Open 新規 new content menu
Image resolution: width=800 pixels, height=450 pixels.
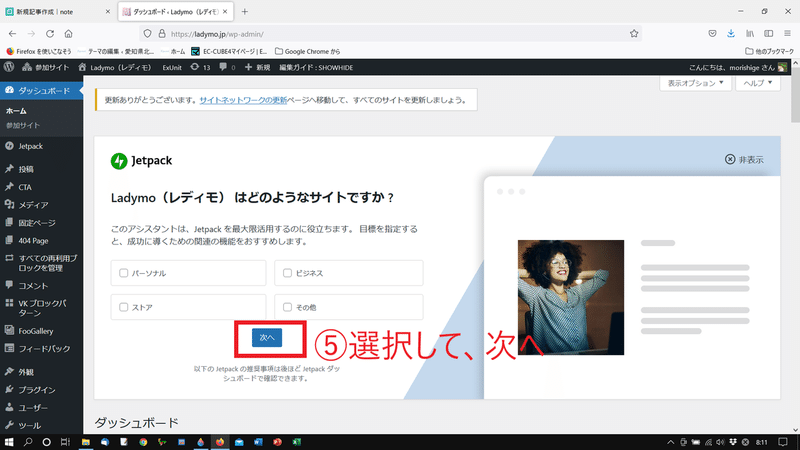pyautogui.click(x=257, y=67)
